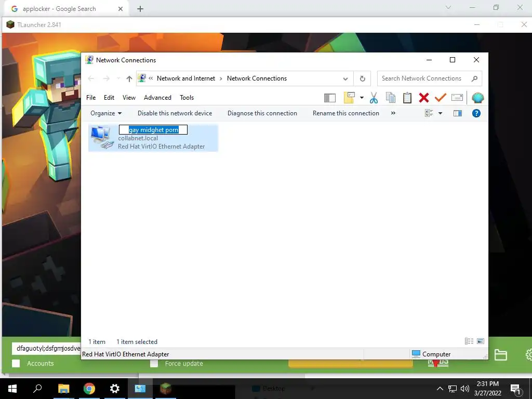The width and height of the screenshot is (532, 399).
Task: Expand breadcrumb chevrons before Network and Internet
Action: coord(151,79)
